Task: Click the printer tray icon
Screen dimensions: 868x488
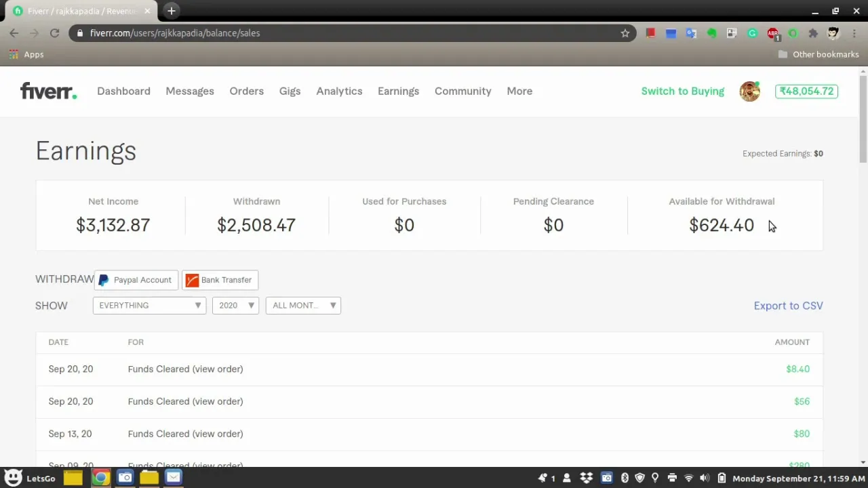Action: (x=672, y=478)
